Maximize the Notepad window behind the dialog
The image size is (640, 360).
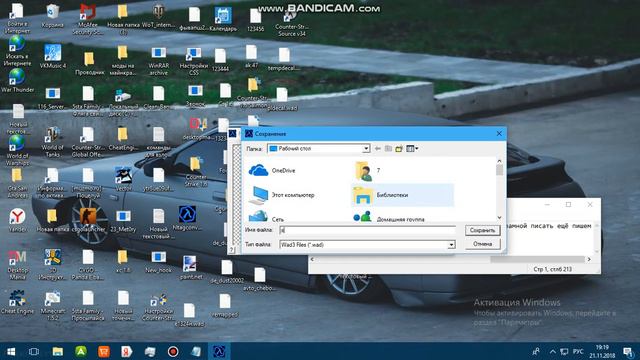tap(569, 204)
